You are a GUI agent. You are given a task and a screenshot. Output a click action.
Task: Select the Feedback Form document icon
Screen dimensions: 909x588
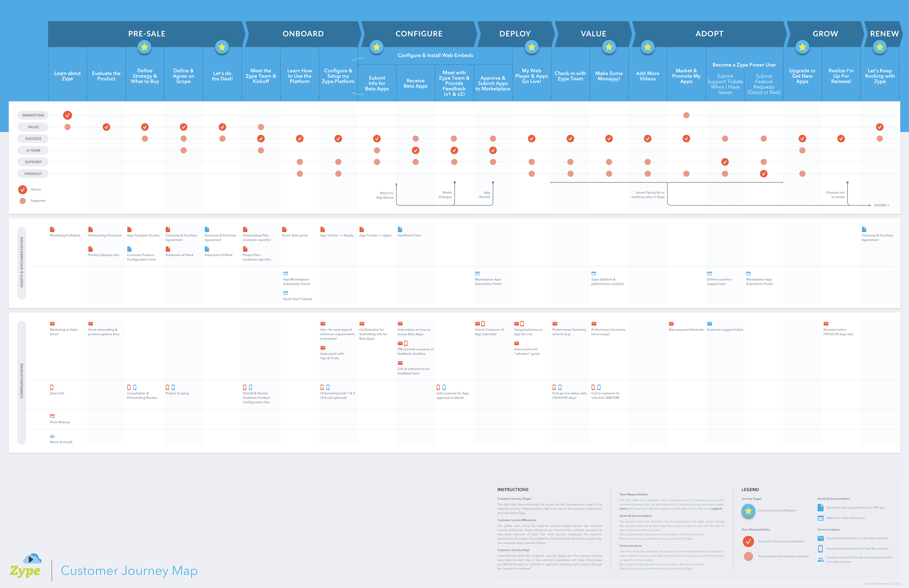(400, 230)
